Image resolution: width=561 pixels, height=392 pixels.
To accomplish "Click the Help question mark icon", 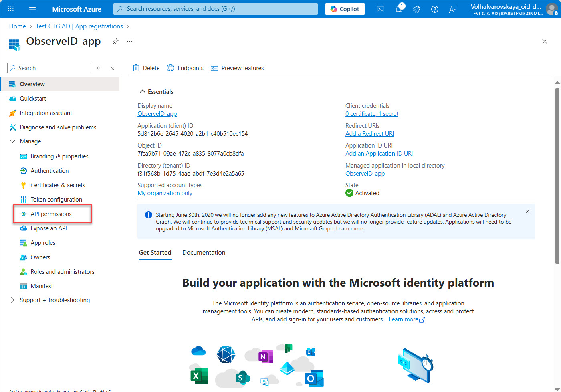I will pyautogui.click(x=434, y=9).
